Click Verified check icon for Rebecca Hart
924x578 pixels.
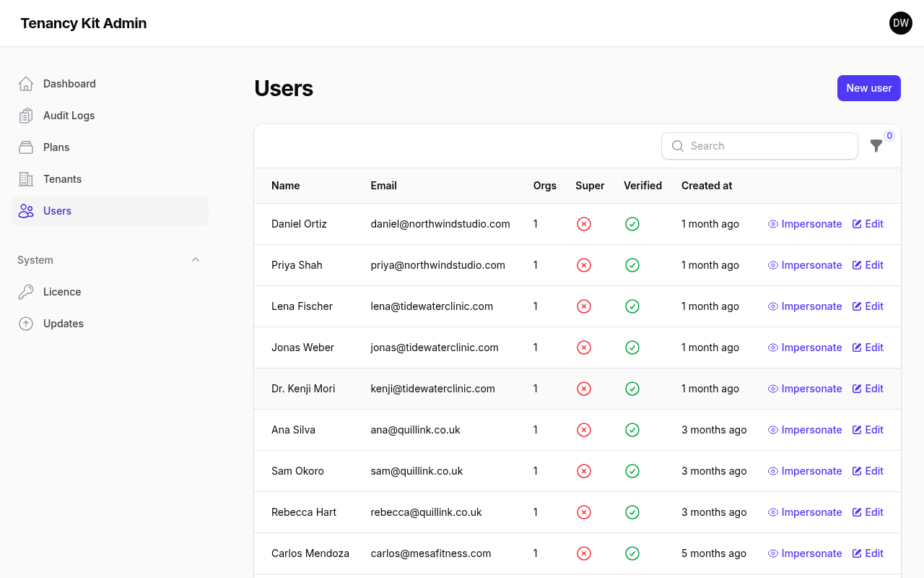coord(632,512)
